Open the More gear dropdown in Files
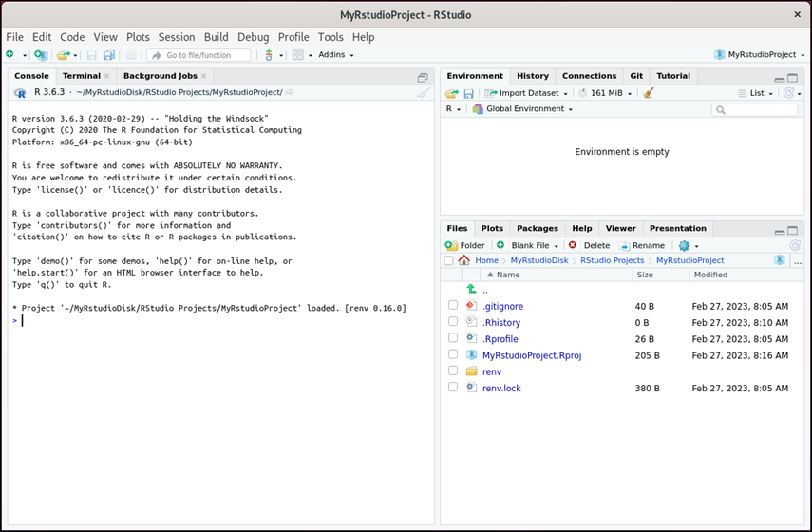This screenshot has height=532, width=812. click(x=689, y=245)
